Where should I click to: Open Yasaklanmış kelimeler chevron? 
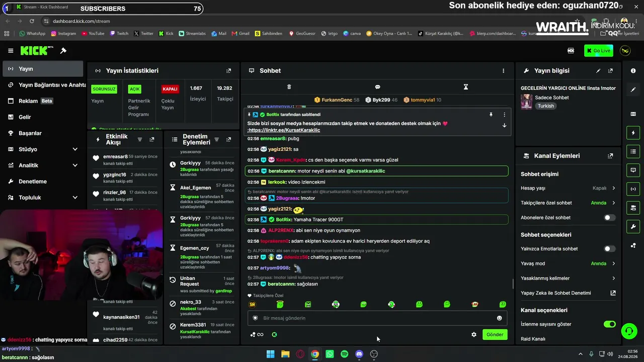(x=613, y=278)
